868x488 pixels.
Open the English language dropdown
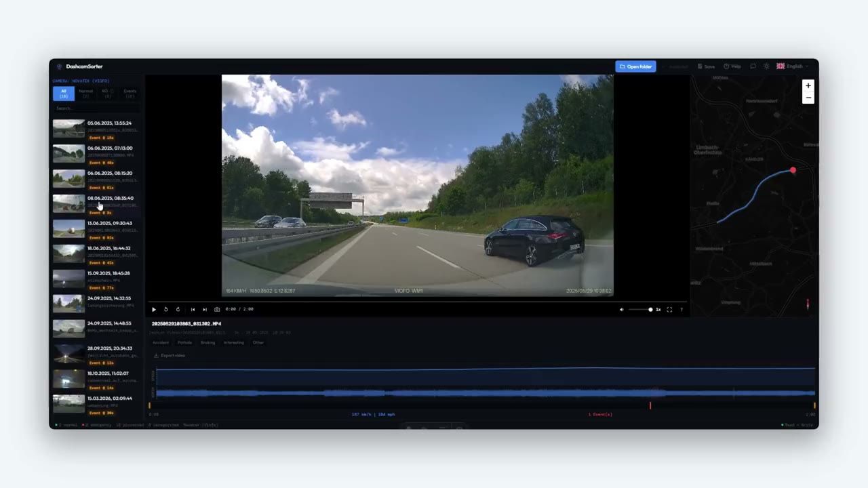pos(792,66)
